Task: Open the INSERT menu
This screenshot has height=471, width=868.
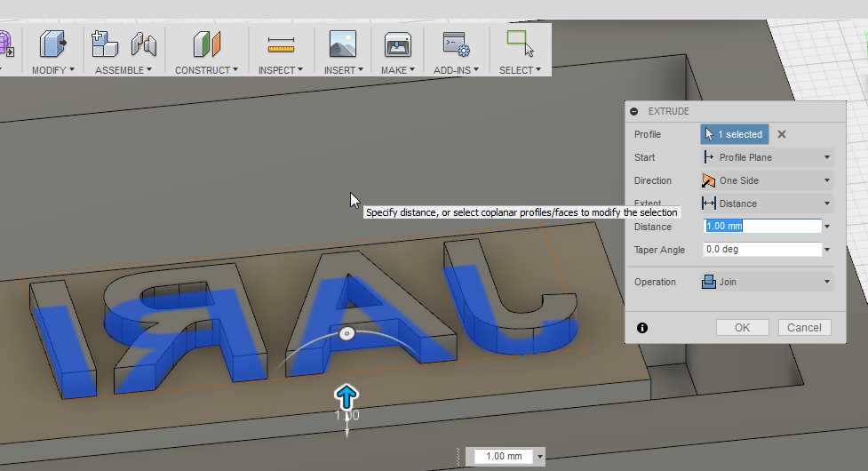Action: [343, 70]
